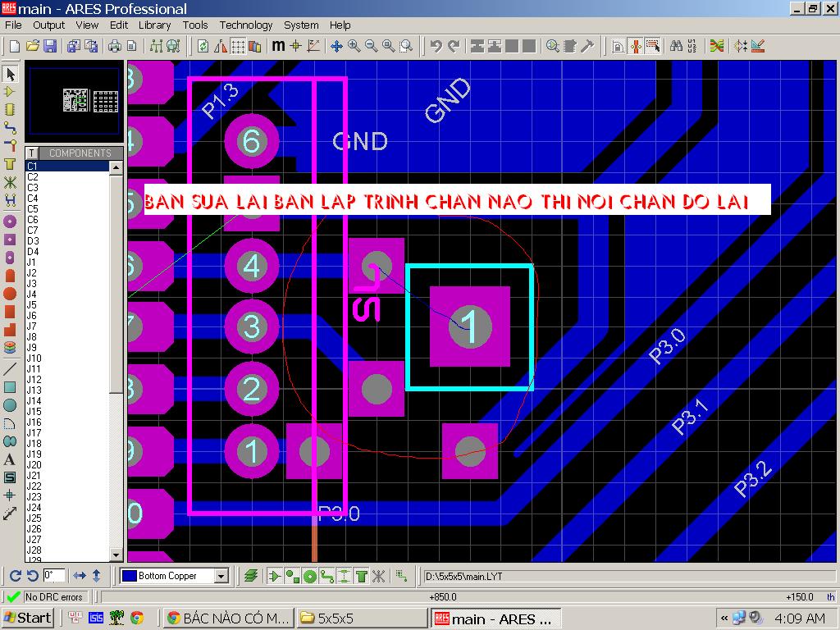Mirror horizontally arrow button
The height and width of the screenshot is (630, 840).
(80, 576)
